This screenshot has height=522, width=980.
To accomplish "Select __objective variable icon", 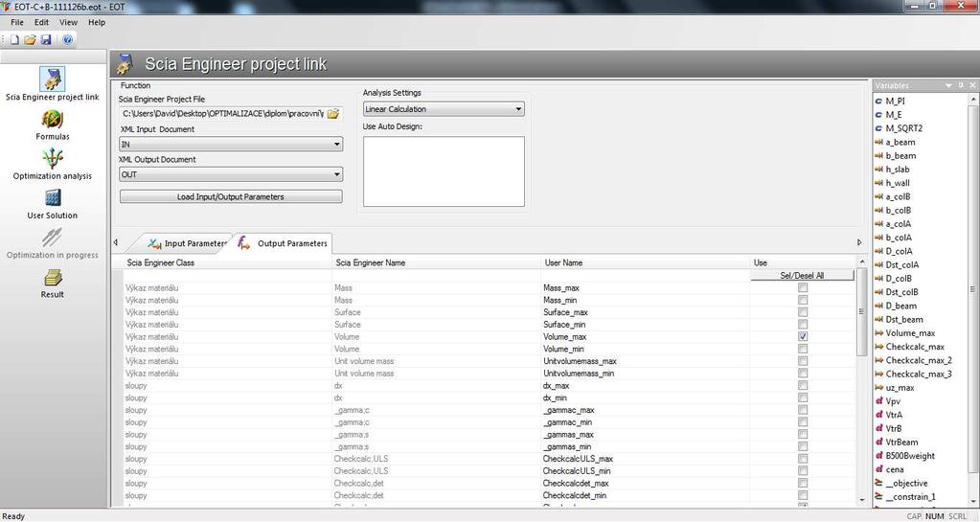I will point(878,484).
